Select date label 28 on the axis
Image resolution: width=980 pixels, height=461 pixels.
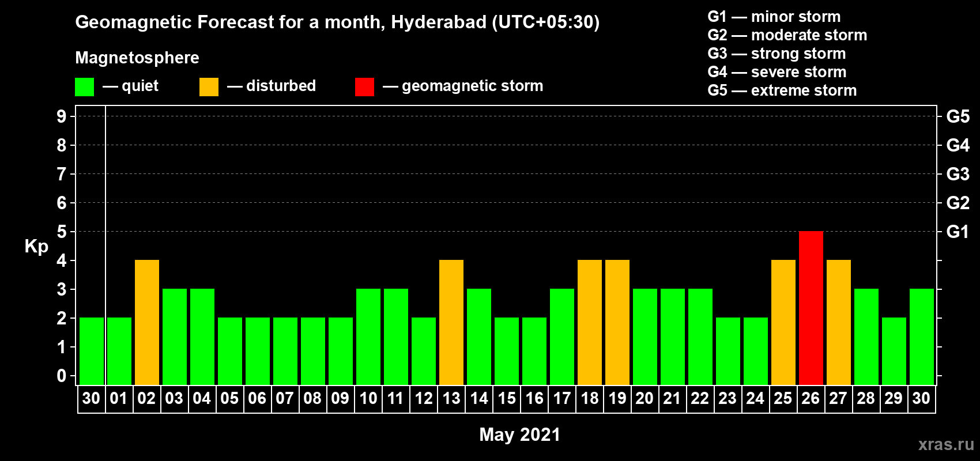pos(866,399)
